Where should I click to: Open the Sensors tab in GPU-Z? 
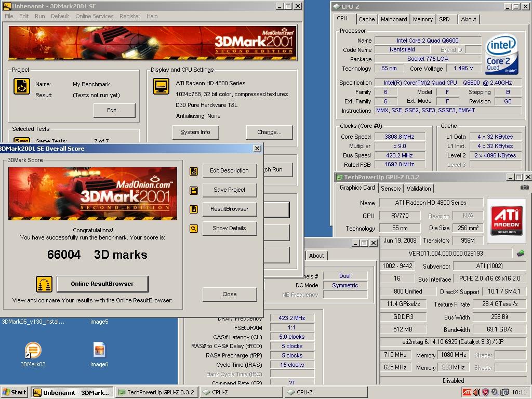click(x=391, y=188)
